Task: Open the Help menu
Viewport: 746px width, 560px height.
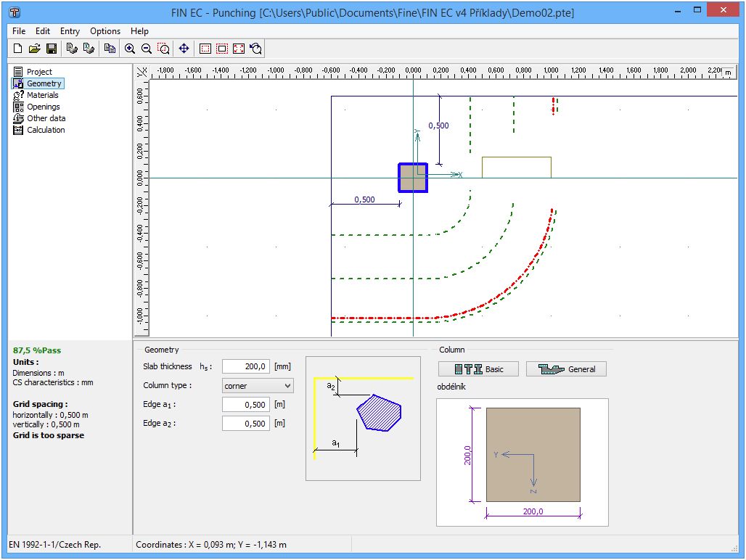Action: pyautogui.click(x=139, y=31)
